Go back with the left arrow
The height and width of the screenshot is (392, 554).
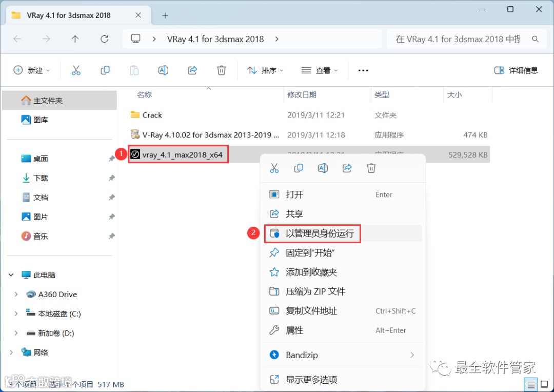tap(17, 39)
